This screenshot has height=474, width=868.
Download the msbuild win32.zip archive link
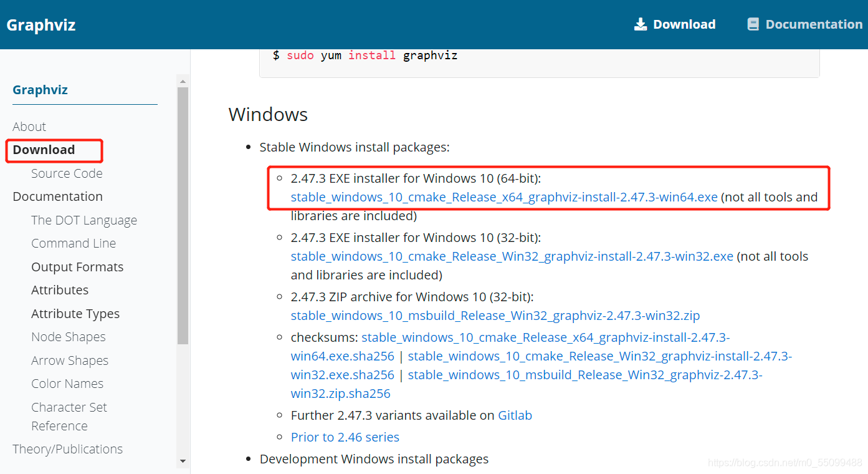(495, 316)
